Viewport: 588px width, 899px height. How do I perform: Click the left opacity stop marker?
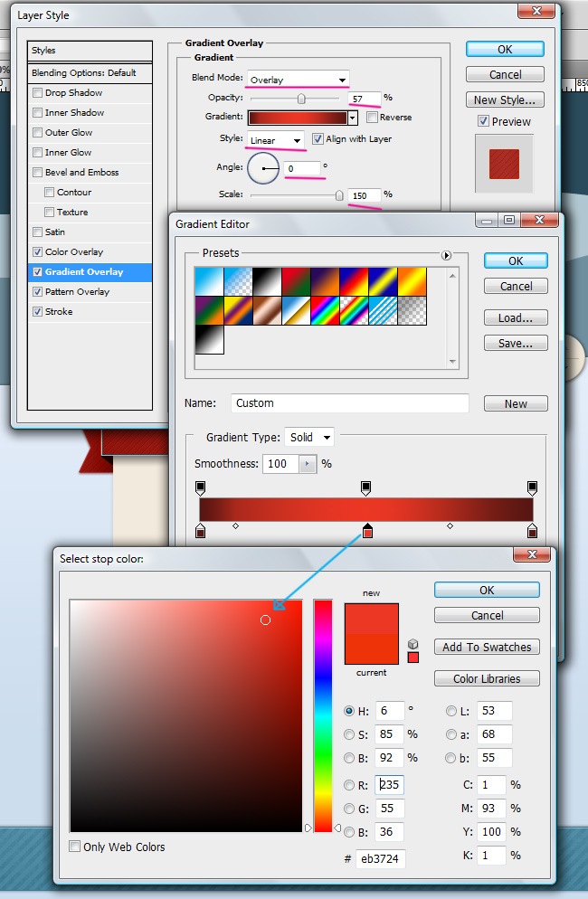point(200,488)
